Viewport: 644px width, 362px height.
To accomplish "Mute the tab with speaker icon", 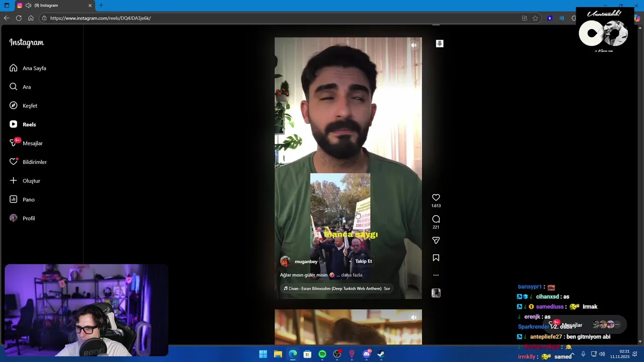I will 28,6.
